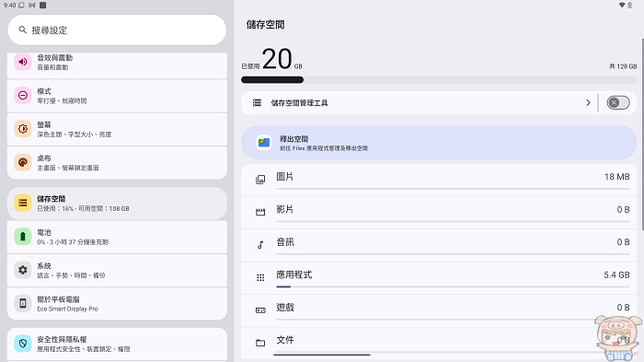
Task: Open the 文件 storage row
Action: 439,344
